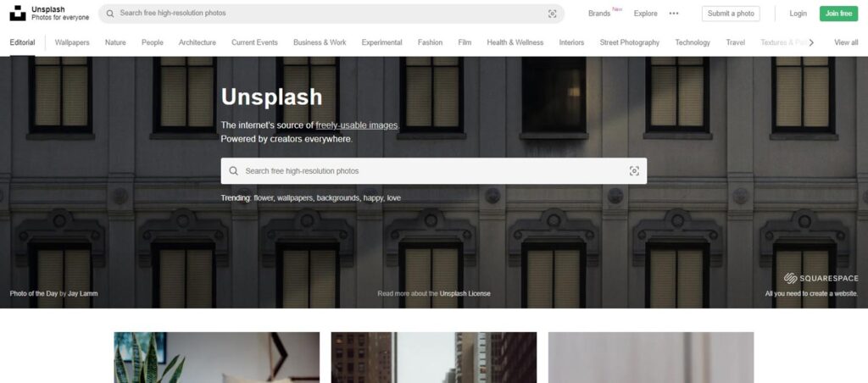Open the freely-usable images link

pos(357,125)
